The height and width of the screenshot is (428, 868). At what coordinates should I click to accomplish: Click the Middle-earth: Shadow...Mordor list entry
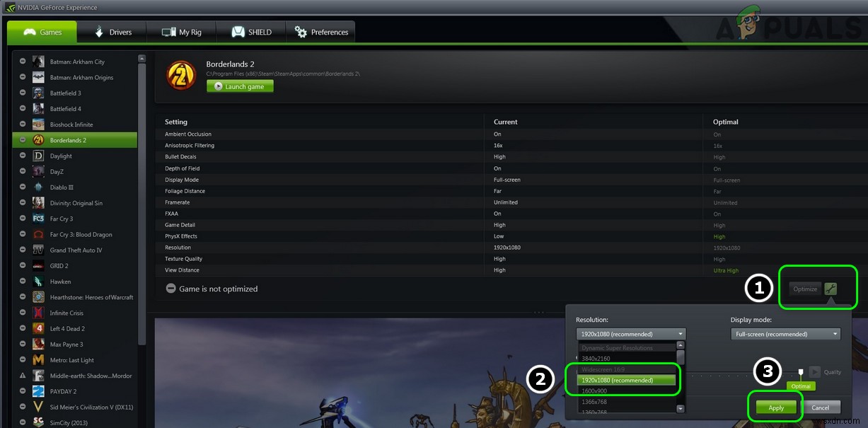75,376
